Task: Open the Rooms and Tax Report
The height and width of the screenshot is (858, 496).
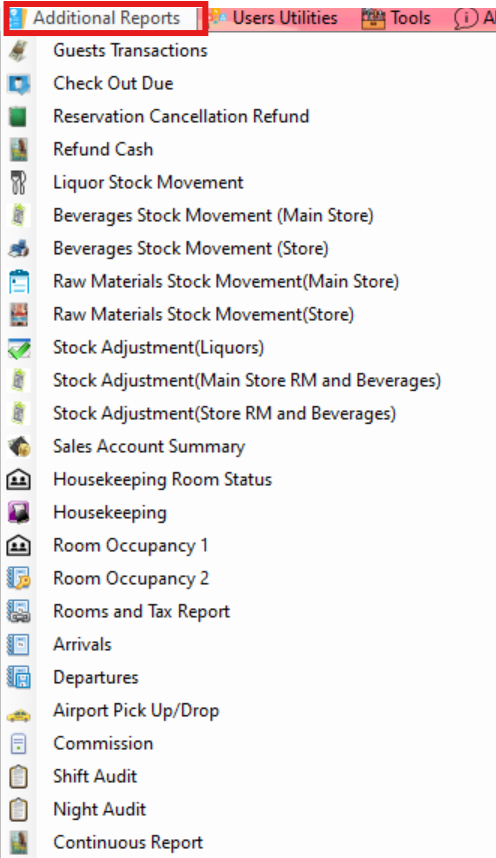Action: point(141,612)
